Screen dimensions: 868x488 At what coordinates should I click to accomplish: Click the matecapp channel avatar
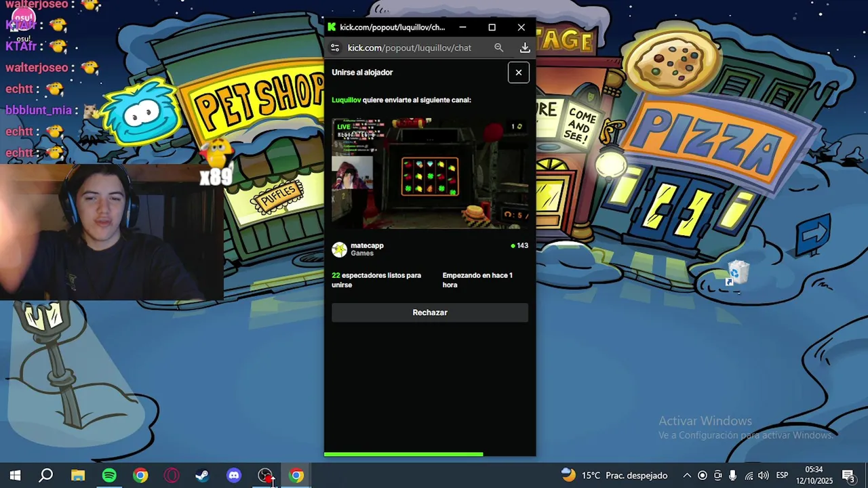coord(339,249)
